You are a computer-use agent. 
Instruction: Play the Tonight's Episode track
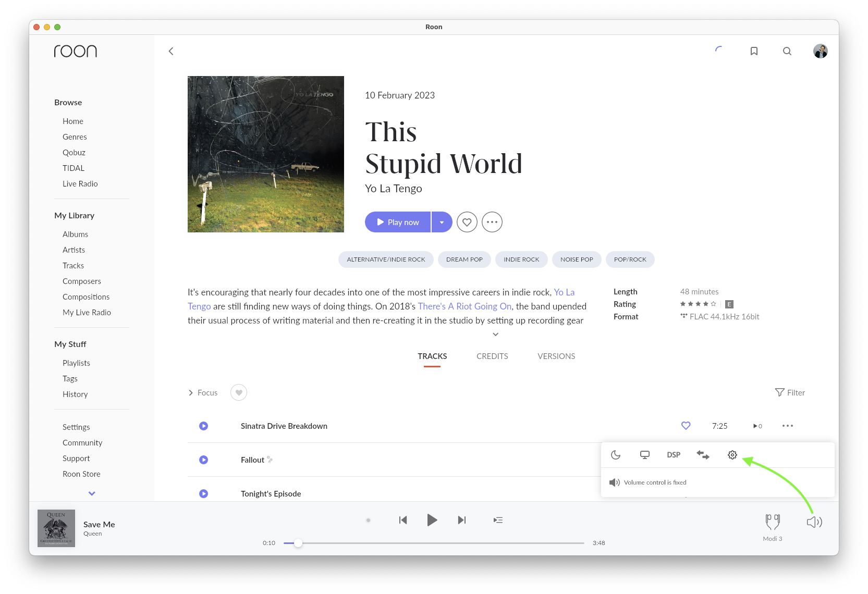(x=204, y=494)
